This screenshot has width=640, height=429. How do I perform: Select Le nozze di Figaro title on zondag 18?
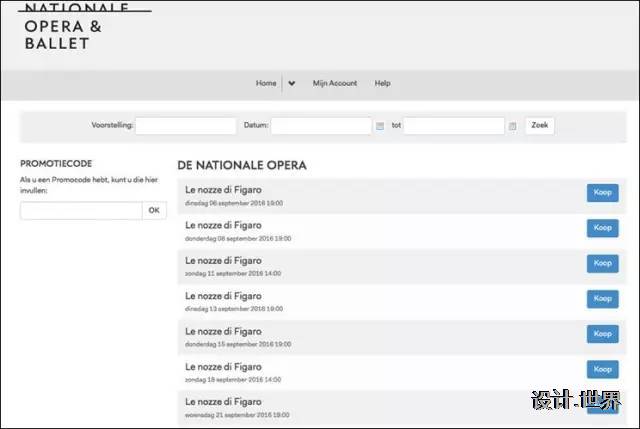223,367
